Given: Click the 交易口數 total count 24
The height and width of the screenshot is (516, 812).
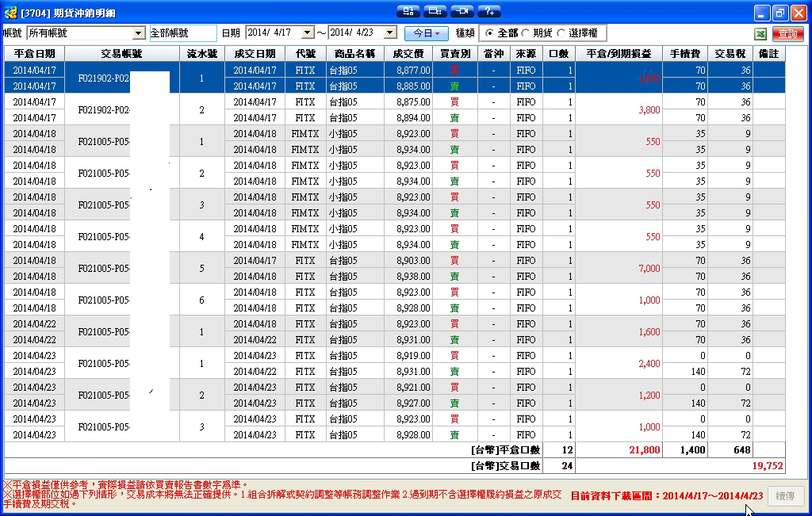Looking at the screenshot, I should (567, 466).
